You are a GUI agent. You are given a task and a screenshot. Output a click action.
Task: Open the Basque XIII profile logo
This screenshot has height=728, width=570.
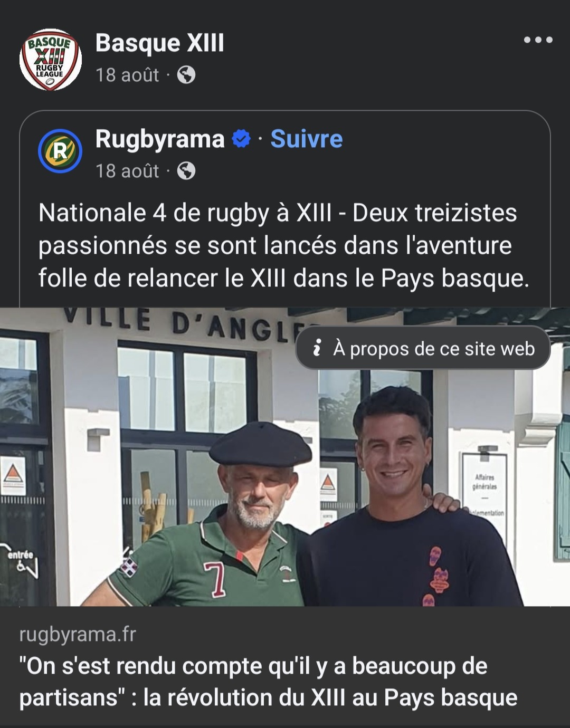click(51, 60)
